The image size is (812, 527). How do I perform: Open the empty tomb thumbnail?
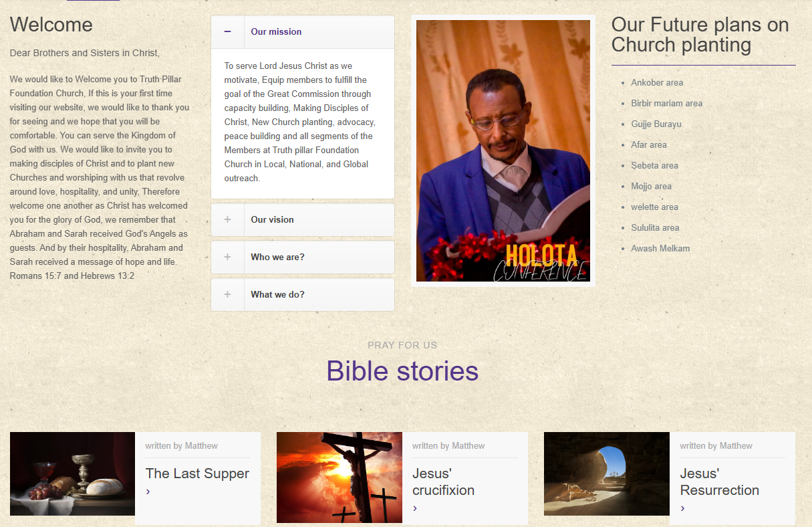607,473
